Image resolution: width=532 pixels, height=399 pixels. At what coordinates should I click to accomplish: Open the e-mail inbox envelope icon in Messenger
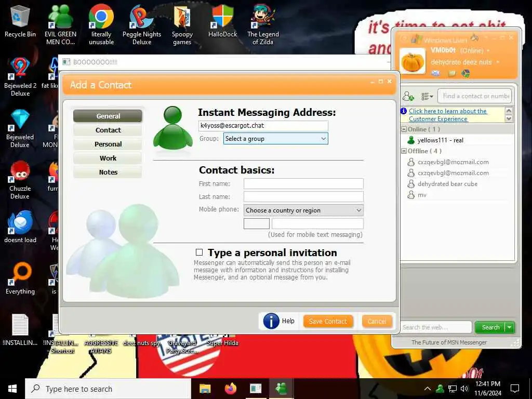(436, 73)
